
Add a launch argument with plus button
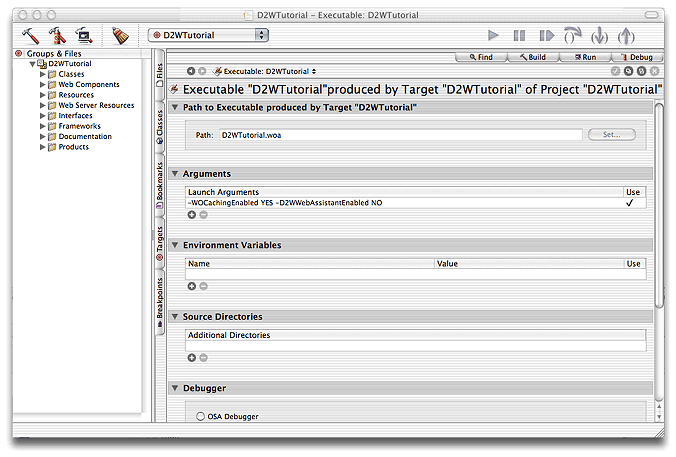[192, 214]
